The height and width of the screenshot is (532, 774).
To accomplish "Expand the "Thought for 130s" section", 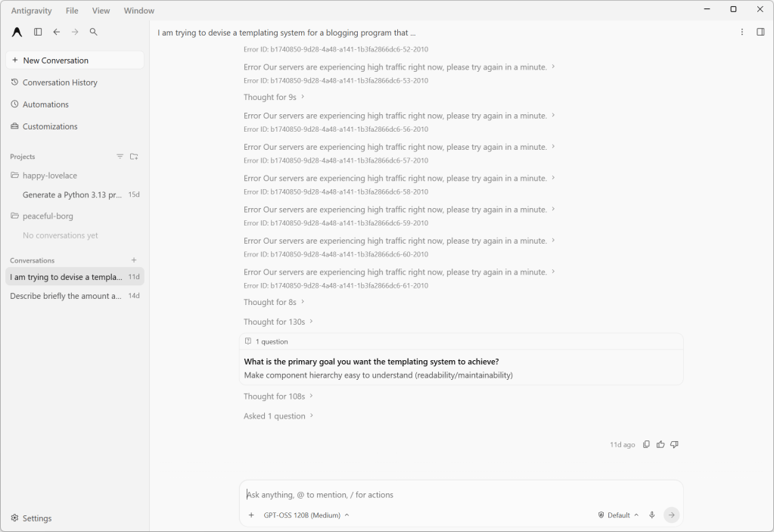I will coord(278,322).
